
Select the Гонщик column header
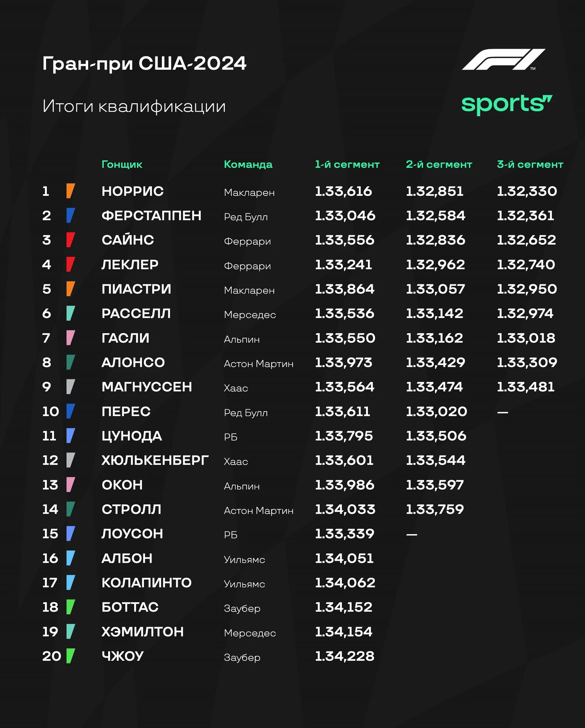tap(122, 165)
